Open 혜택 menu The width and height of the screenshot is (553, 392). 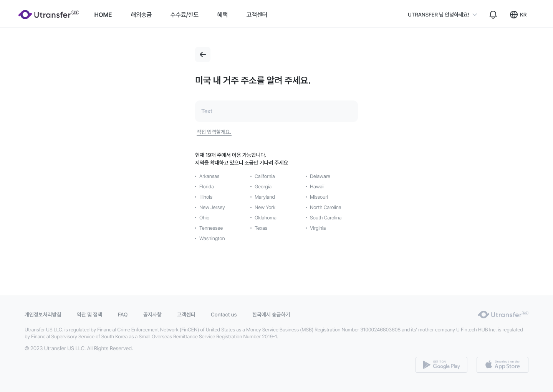pyautogui.click(x=222, y=15)
